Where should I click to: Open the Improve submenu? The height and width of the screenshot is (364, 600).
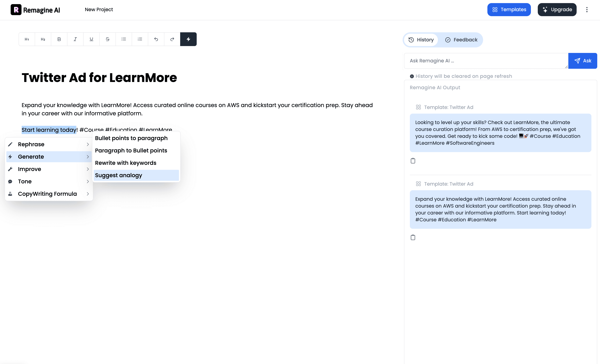pyautogui.click(x=49, y=169)
